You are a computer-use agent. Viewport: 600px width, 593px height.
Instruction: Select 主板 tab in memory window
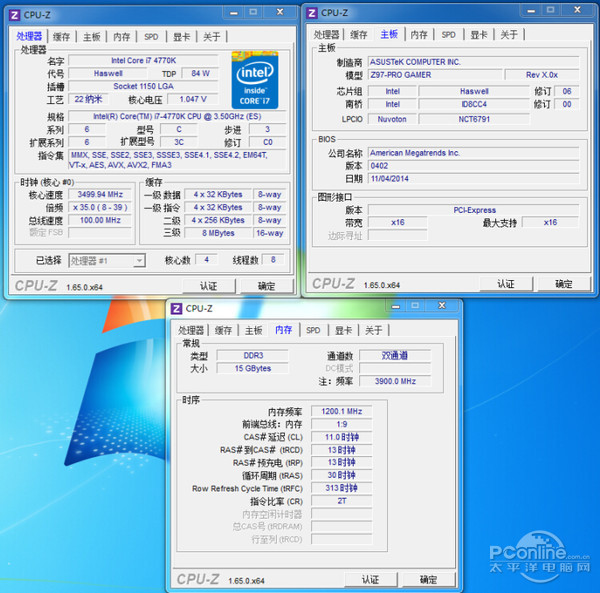[253, 330]
